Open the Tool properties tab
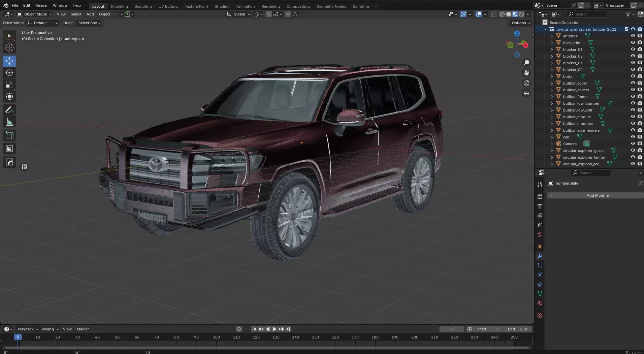The height and width of the screenshot is (354, 644). [540, 184]
